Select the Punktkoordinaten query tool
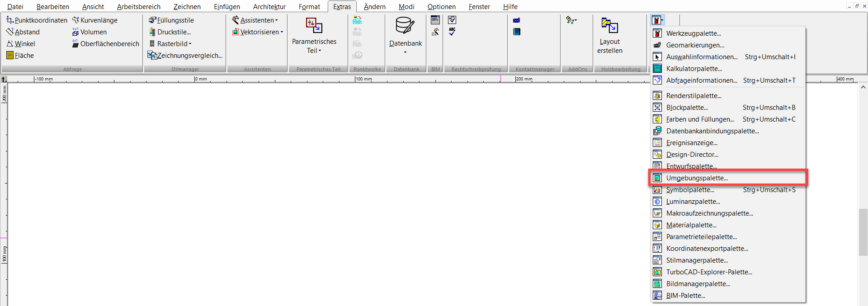Viewport: 868px width, 306px height. click(x=37, y=20)
